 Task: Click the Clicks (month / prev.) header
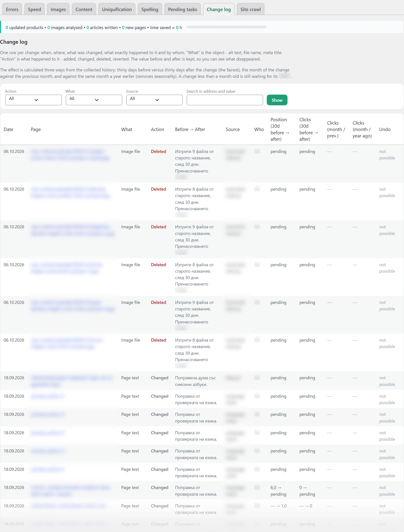[x=336, y=129]
